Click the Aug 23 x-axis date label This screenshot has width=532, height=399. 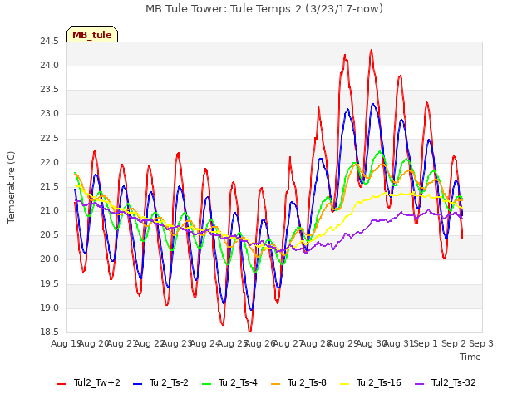pos(177,343)
